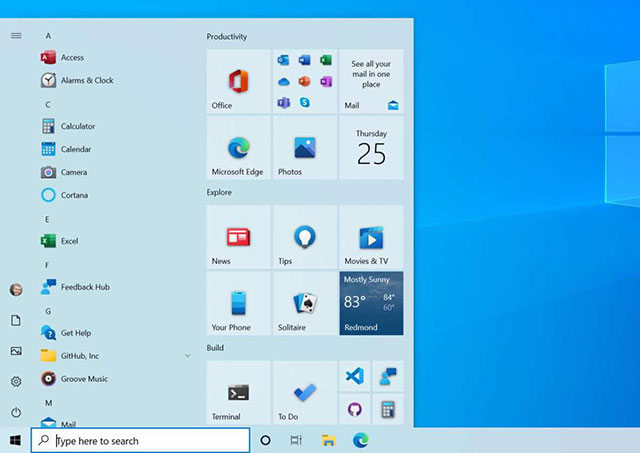
Task: Click the Build group header
Action: click(215, 348)
